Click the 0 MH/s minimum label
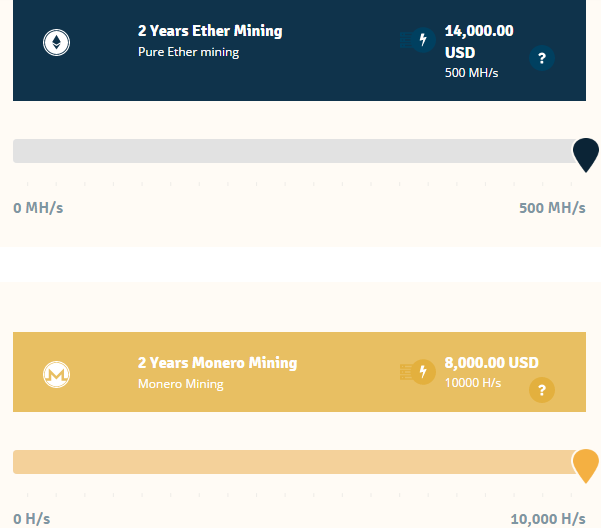This screenshot has height=528, width=602. (x=38, y=208)
